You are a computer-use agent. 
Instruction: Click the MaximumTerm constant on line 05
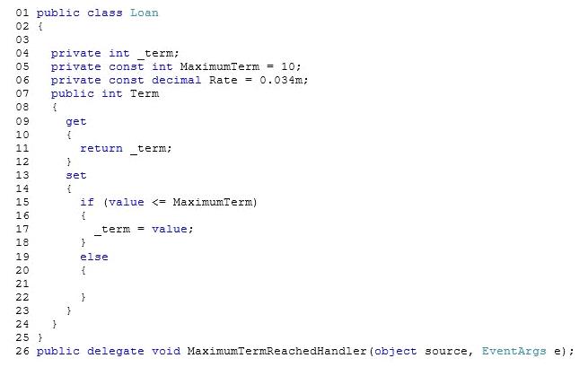tap(219, 66)
